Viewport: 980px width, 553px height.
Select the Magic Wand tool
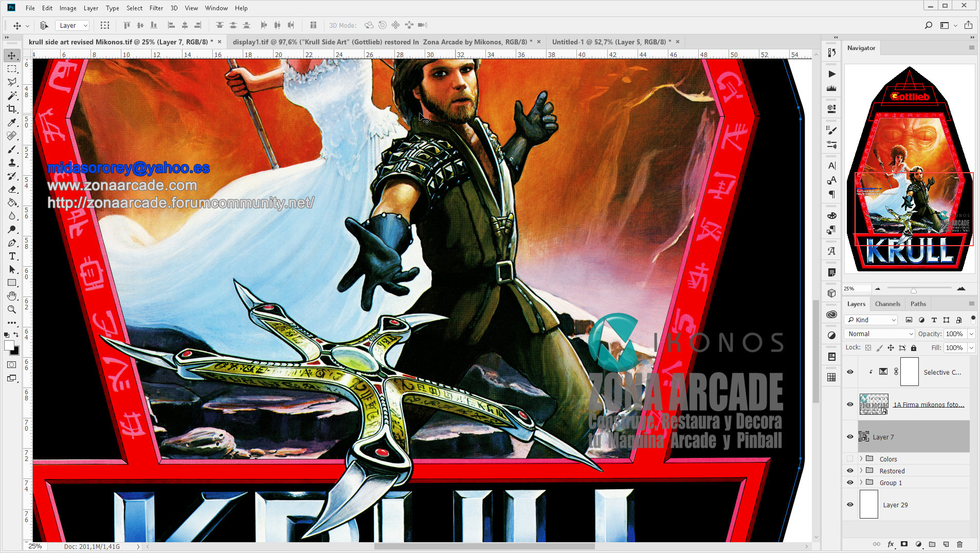click(x=12, y=96)
